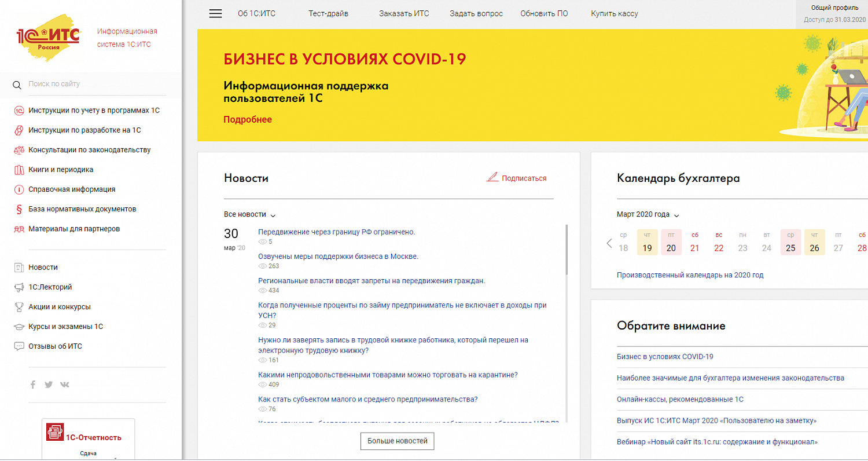Screen dimensions: 868x461
Task: Select calendar day 22 Sunday
Action: point(719,243)
